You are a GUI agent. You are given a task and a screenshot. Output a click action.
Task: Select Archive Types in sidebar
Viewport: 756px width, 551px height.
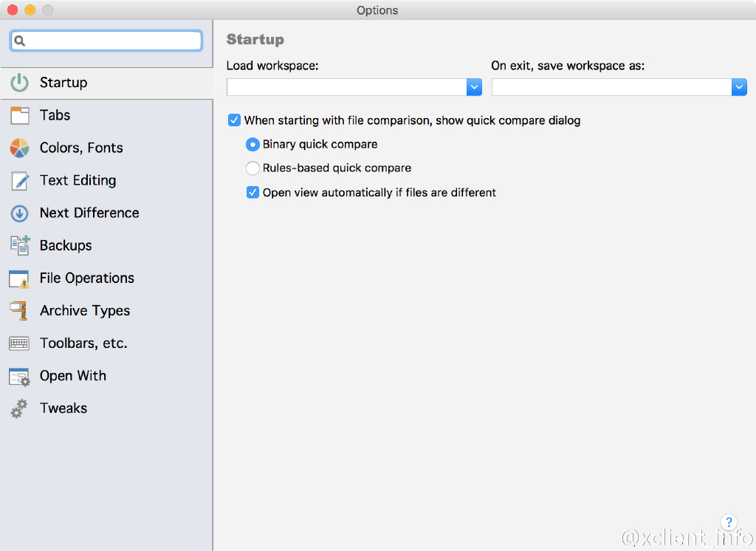pos(106,311)
